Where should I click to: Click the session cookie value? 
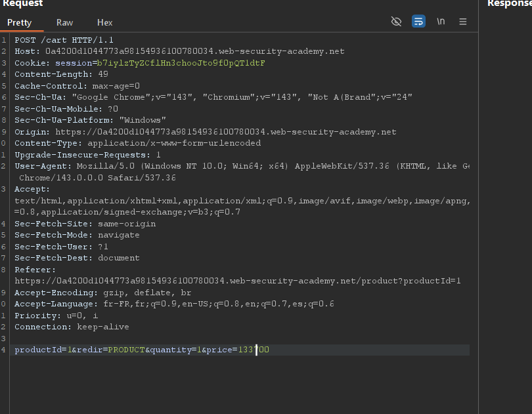(181, 63)
